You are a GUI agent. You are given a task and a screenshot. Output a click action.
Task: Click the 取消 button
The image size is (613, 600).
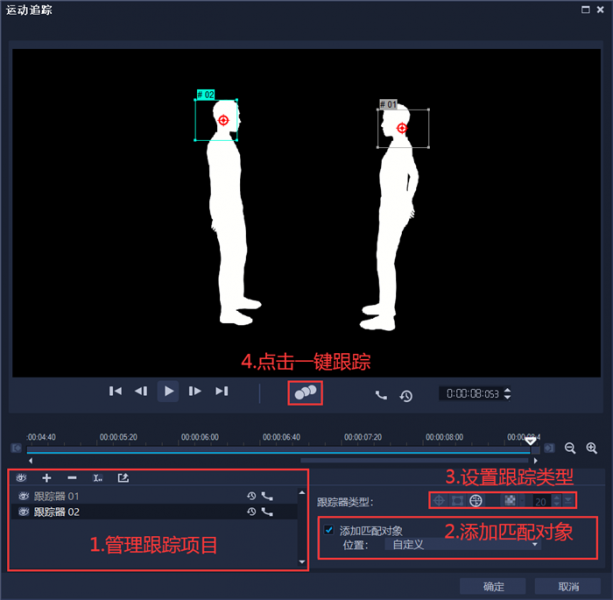568,586
